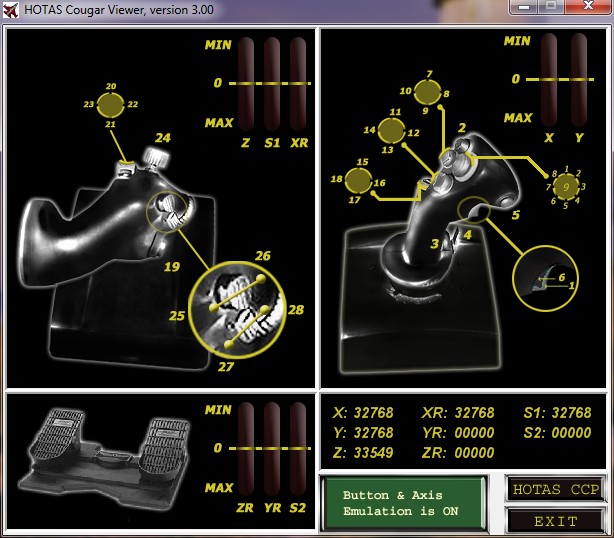Viewport: 614px width, 538px height.
Task: Click the S2 axis bar in pedals panel
Action: coord(298,449)
